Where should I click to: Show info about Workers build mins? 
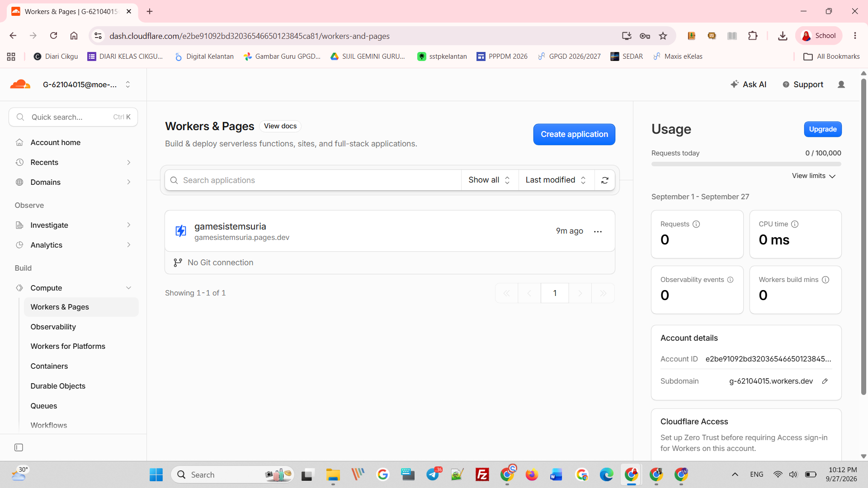coord(826,280)
